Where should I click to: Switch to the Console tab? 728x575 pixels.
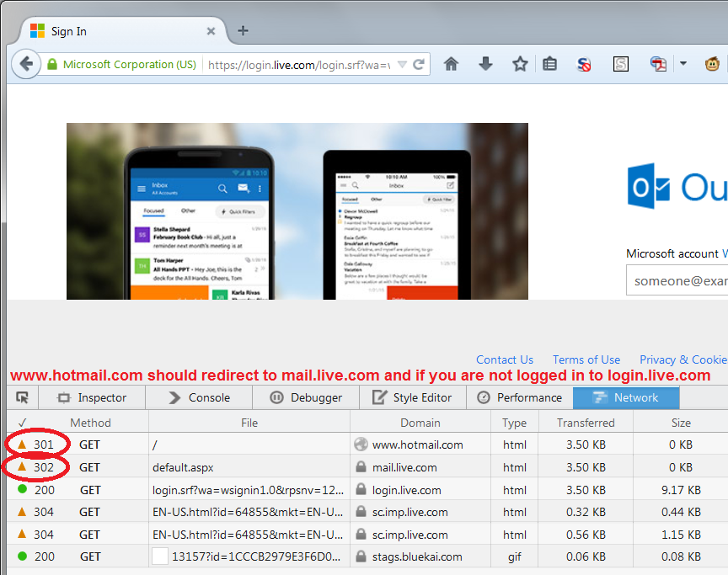[199, 397]
